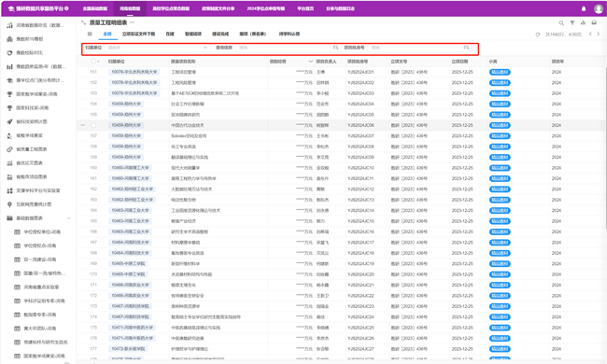Viewport: 607px width, 364px height.
Task: Open the 高校学位点常态数据 top menu
Action: [171, 8]
